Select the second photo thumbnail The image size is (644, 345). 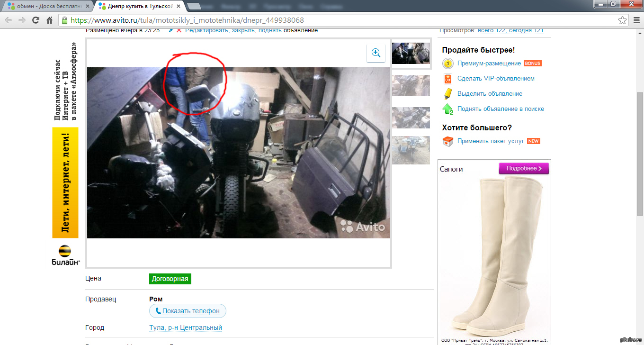pyautogui.click(x=411, y=85)
